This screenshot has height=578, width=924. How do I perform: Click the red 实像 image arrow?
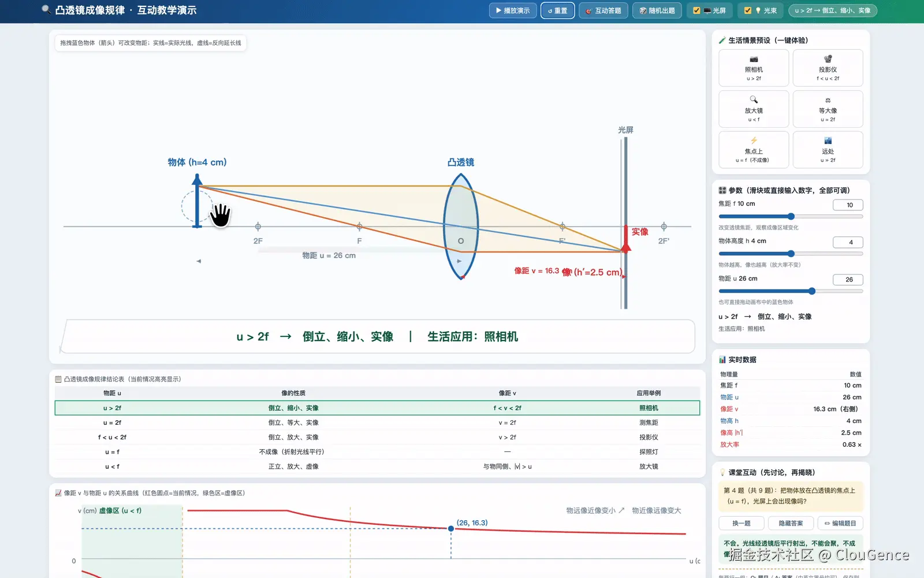click(x=625, y=239)
